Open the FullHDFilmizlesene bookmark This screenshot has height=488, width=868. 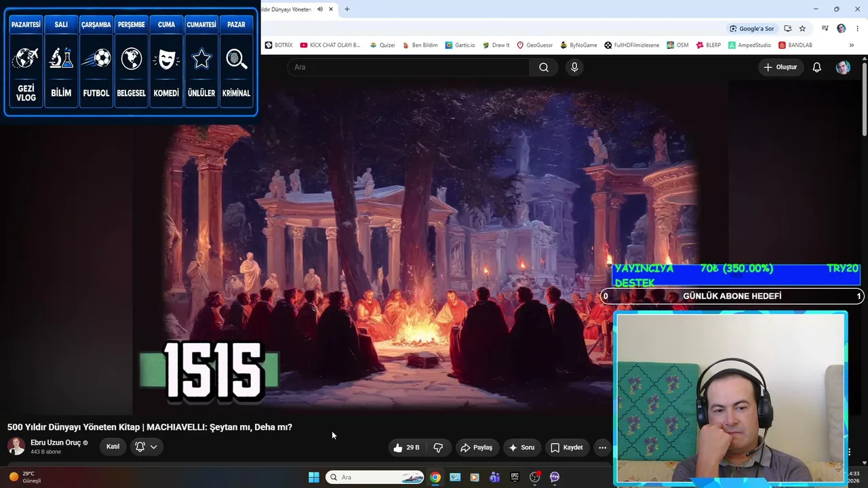tap(632, 45)
